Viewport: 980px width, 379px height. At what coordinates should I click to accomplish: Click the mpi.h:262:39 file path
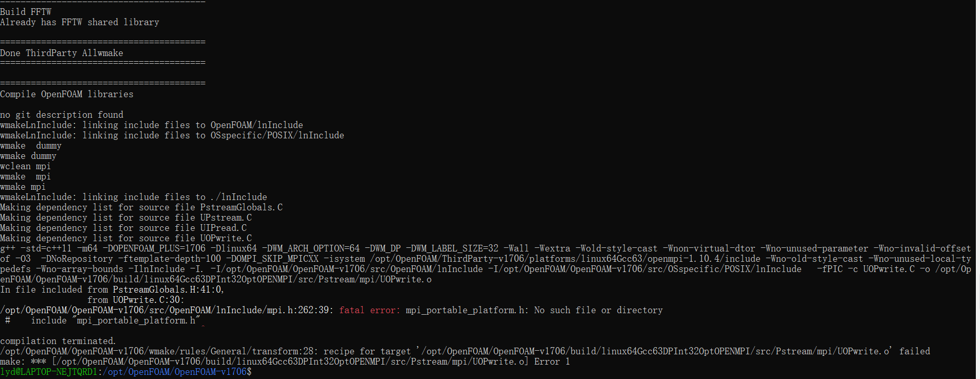click(167, 310)
